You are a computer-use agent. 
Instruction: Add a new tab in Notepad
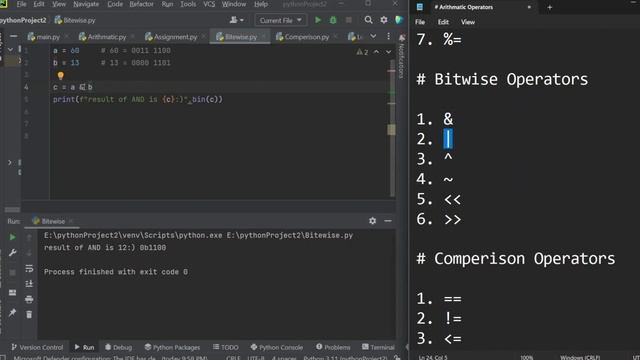pos(549,7)
